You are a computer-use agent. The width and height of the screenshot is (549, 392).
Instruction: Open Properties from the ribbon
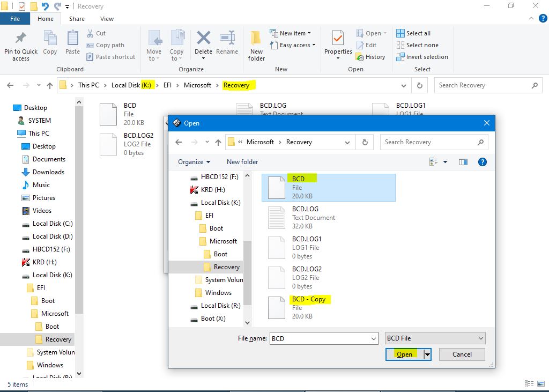tap(338, 40)
